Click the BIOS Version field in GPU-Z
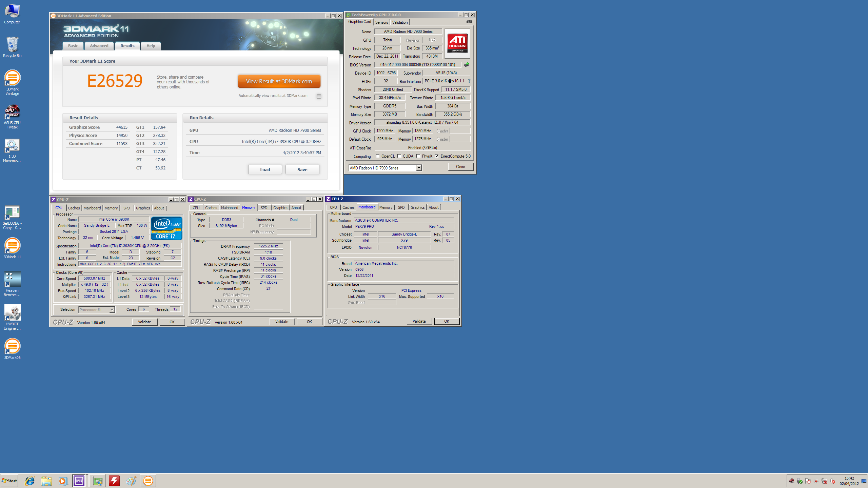 (417, 65)
